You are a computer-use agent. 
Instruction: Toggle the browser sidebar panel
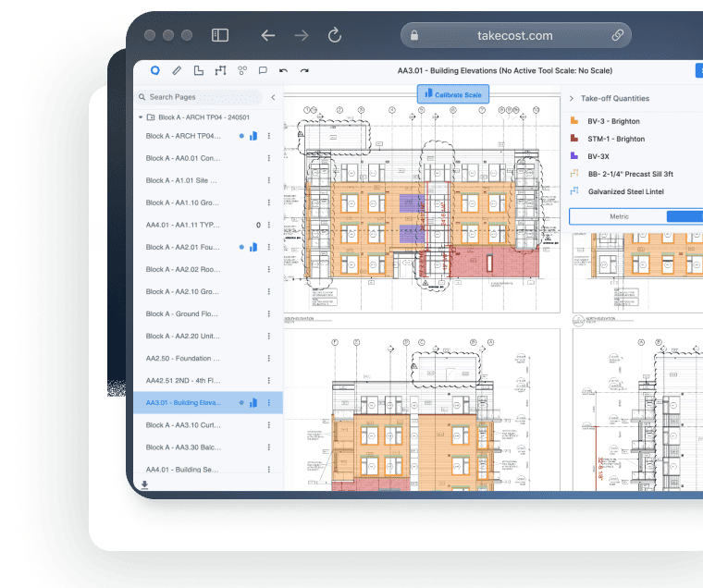click(220, 35)
